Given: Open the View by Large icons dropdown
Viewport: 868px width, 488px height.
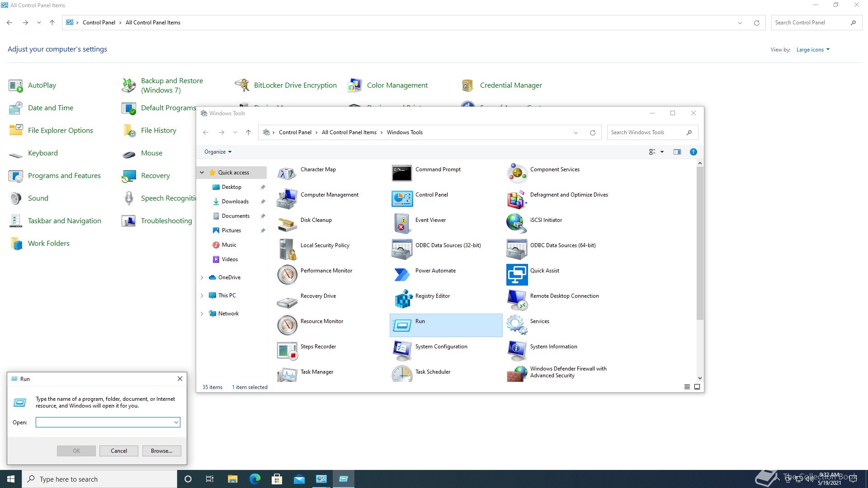Looking at the screenshot, I should [813, 50].
